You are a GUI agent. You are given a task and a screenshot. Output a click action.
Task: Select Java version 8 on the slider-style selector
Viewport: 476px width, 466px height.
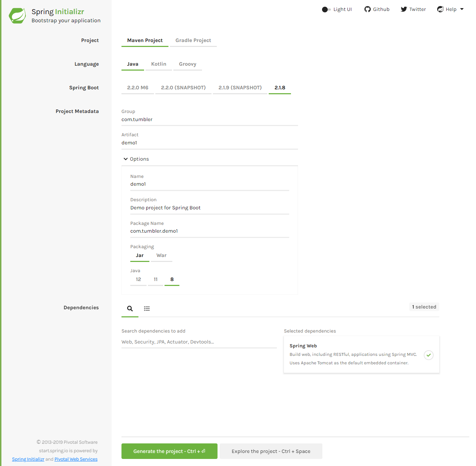172,279
